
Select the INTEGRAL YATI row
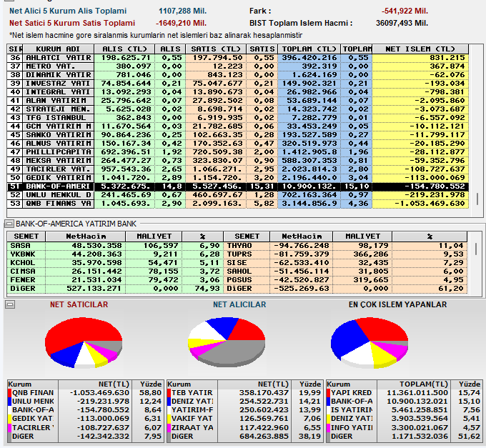(238, 92)
